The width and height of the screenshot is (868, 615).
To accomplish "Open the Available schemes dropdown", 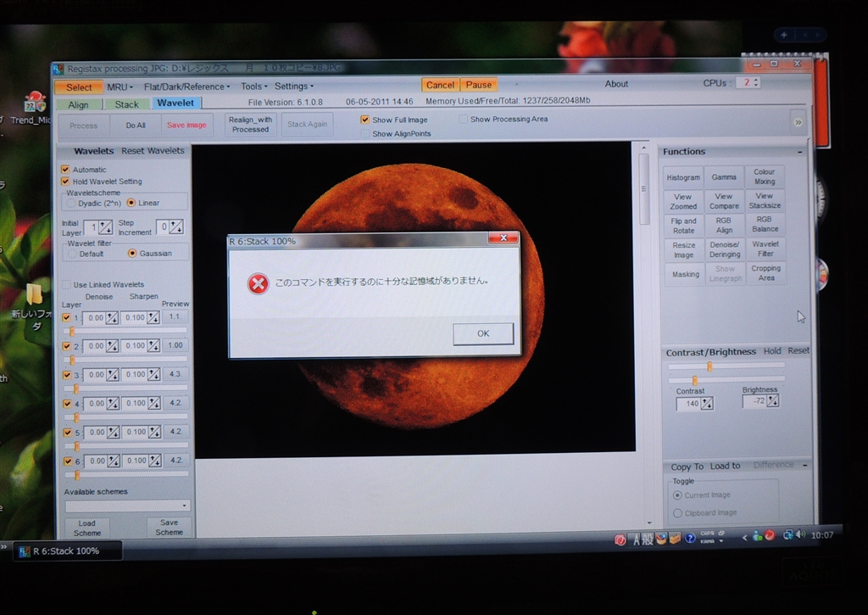I will tap(127, 506).
